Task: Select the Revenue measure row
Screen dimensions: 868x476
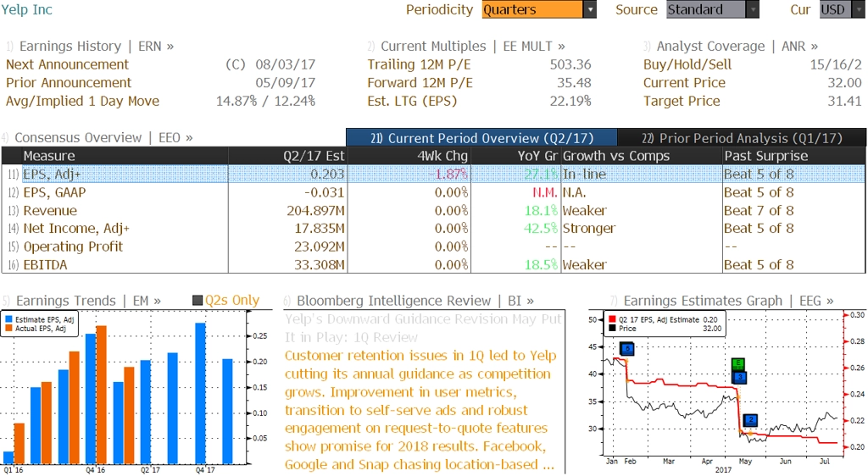Action: 433,211
